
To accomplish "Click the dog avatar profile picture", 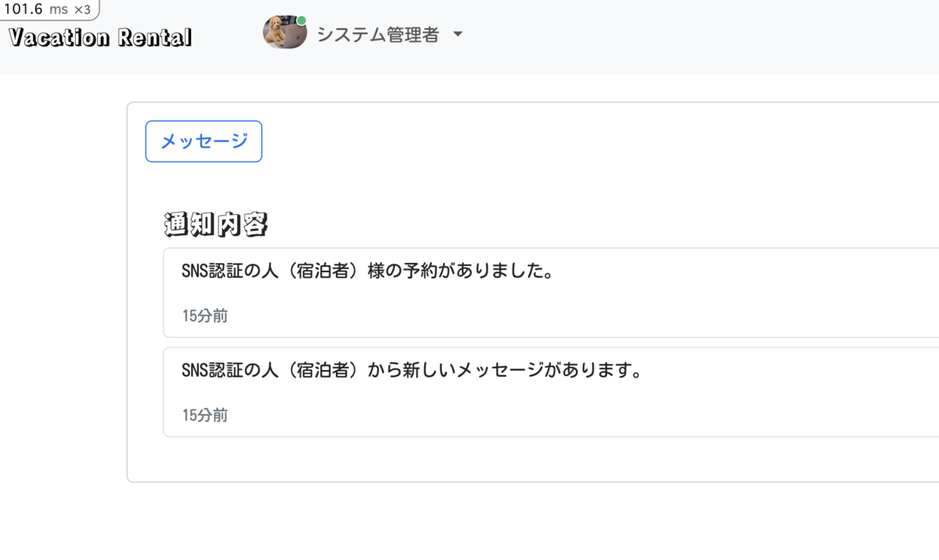I will tap(284, 34).
